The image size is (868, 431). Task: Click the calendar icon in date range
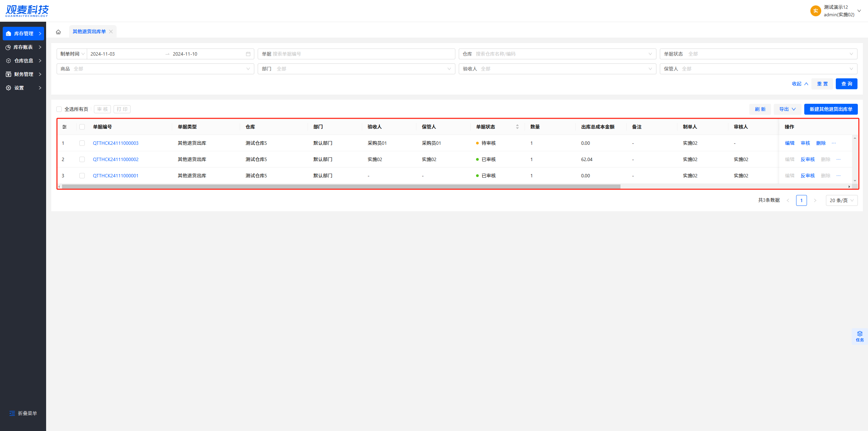pyautogui.click(x=248, y=54)
